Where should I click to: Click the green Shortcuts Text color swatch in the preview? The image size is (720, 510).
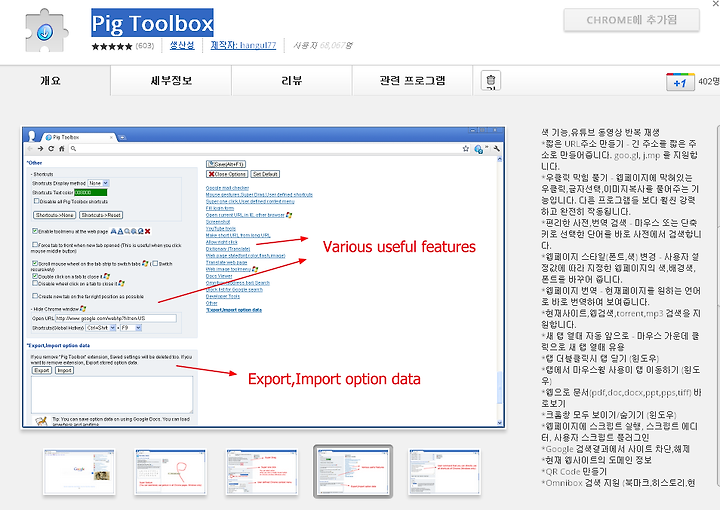(90, 192)
